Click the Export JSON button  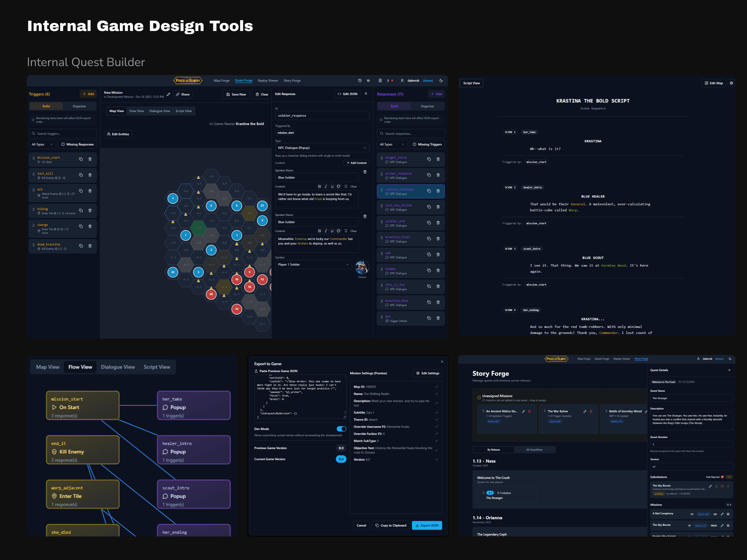(x=427, y=525)
